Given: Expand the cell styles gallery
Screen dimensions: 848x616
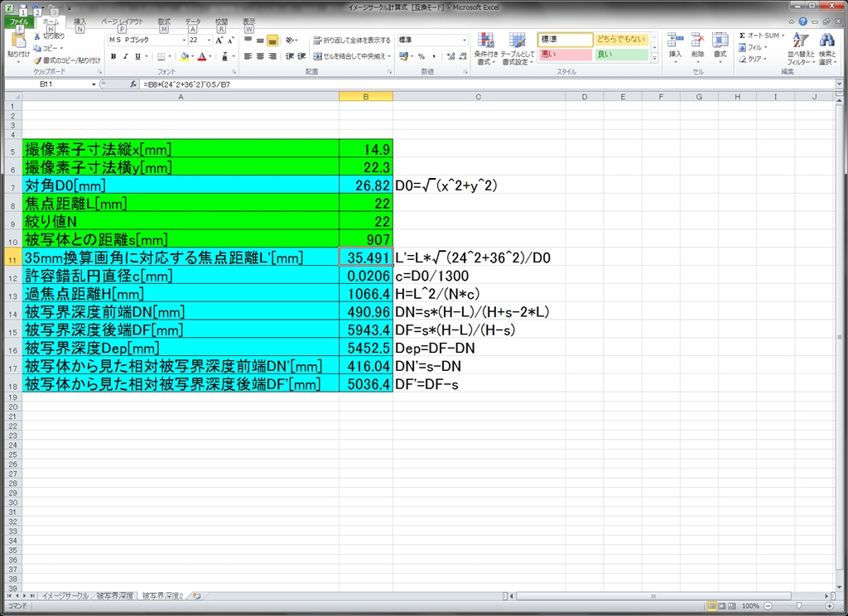Looking at the screenshot, I should [655, 59].
